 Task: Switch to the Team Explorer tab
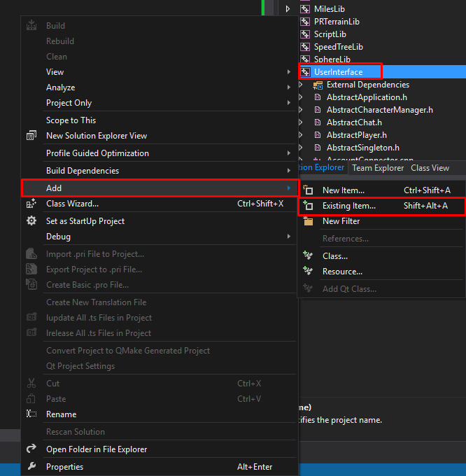tap(378, 168)
